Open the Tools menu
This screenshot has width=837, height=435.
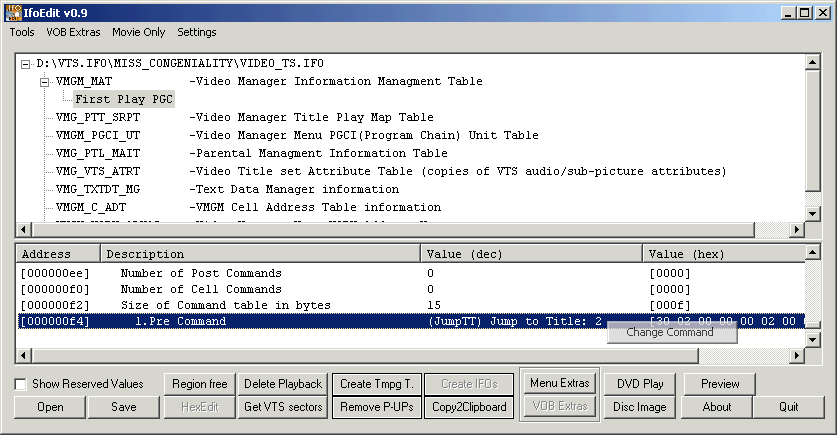click(22, 32)
